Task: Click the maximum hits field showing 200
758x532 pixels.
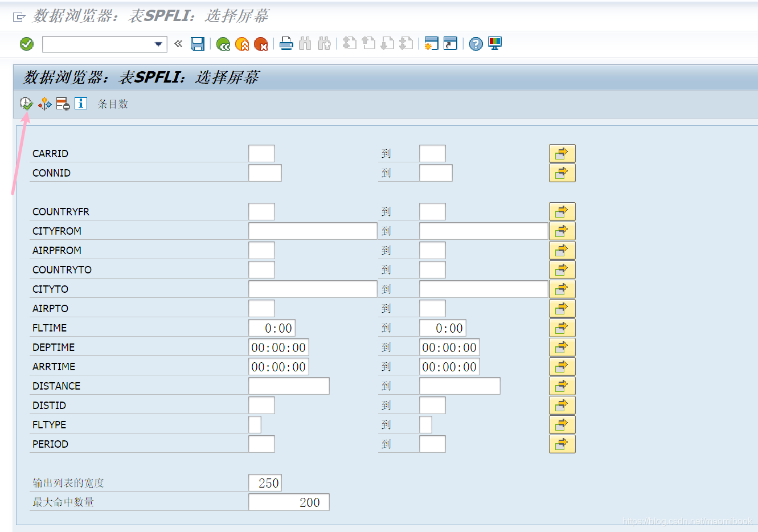Action: click(x=289, y=502)
